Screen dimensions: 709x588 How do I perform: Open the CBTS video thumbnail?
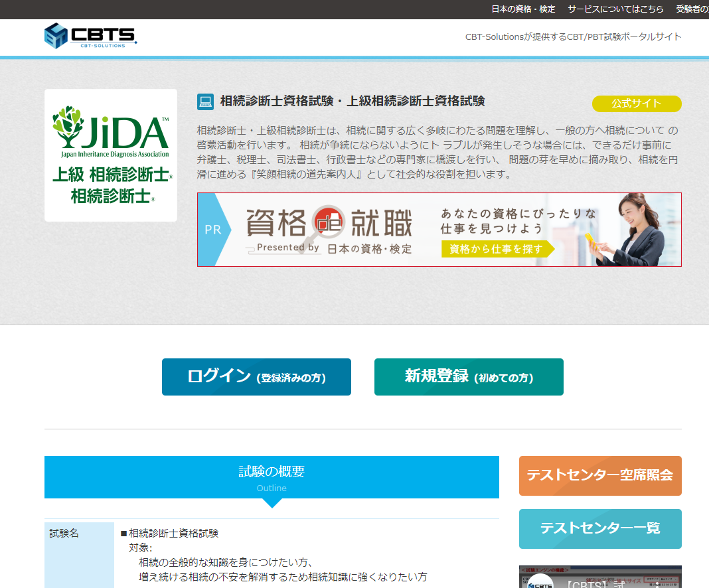(600, 577)
